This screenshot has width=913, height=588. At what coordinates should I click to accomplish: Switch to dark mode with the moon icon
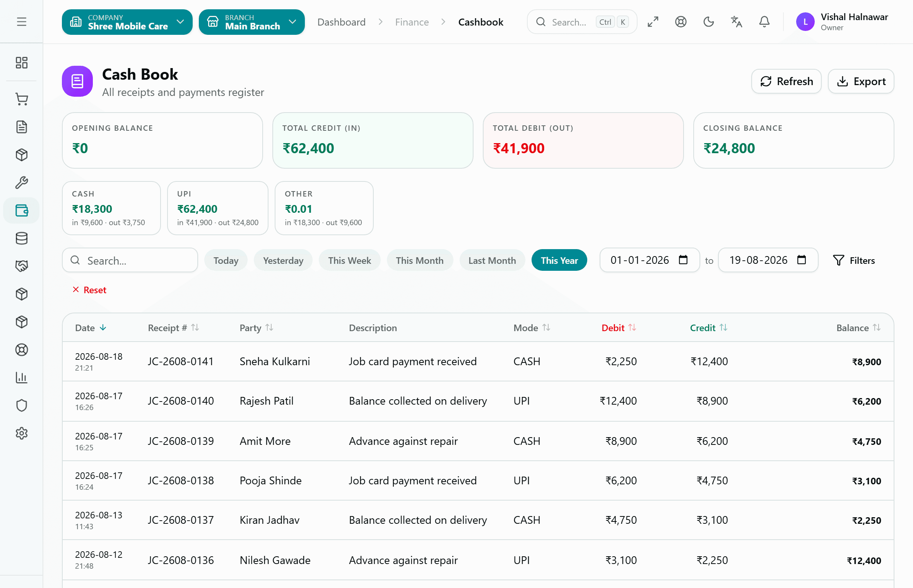coord(709,22)
